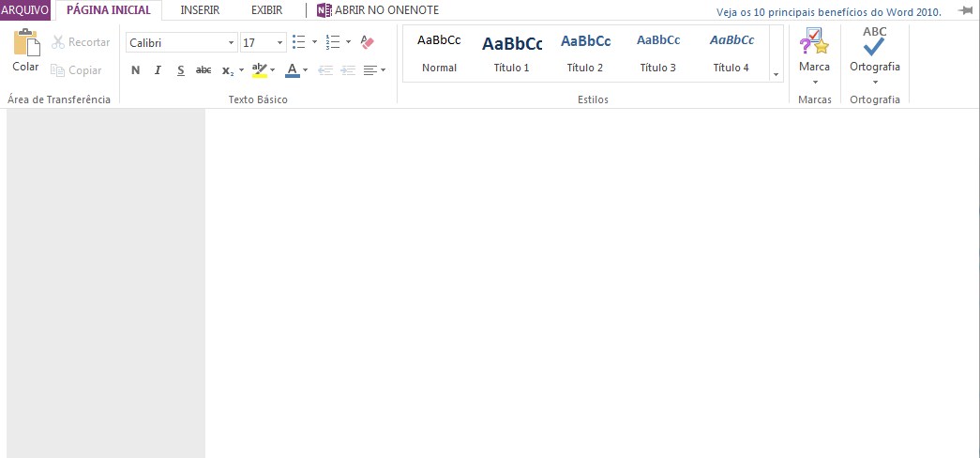Run Ortografia spell check
Viewport: 980px width, 458px height.
(874, 41)
